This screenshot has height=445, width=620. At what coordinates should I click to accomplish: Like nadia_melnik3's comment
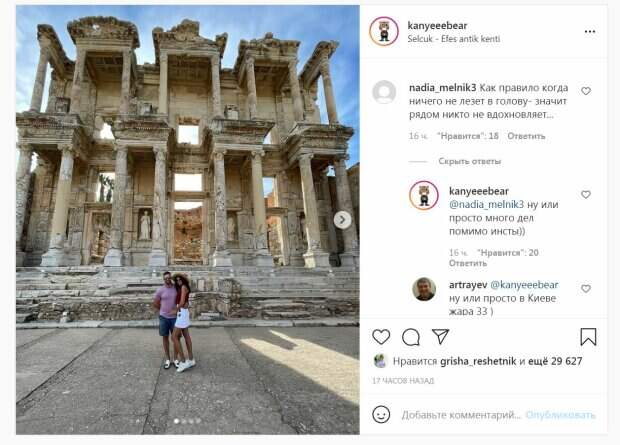pyautogui.click(x=586, y=91)
